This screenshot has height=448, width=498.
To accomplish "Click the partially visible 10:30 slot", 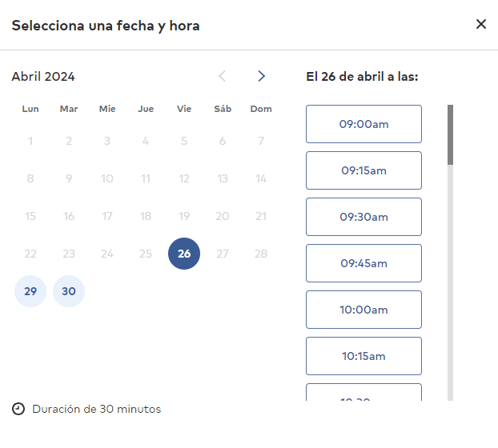I will pyautogui.click(x=364, y=392).
